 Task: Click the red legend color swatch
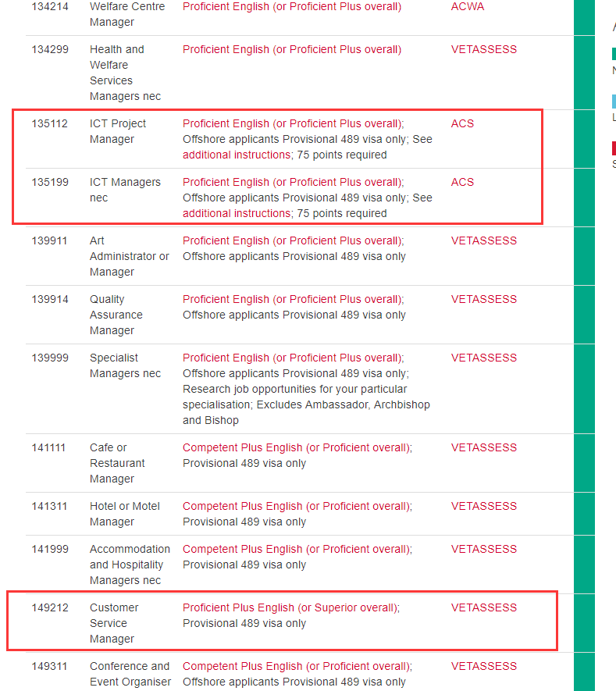[x=614, y=148]
